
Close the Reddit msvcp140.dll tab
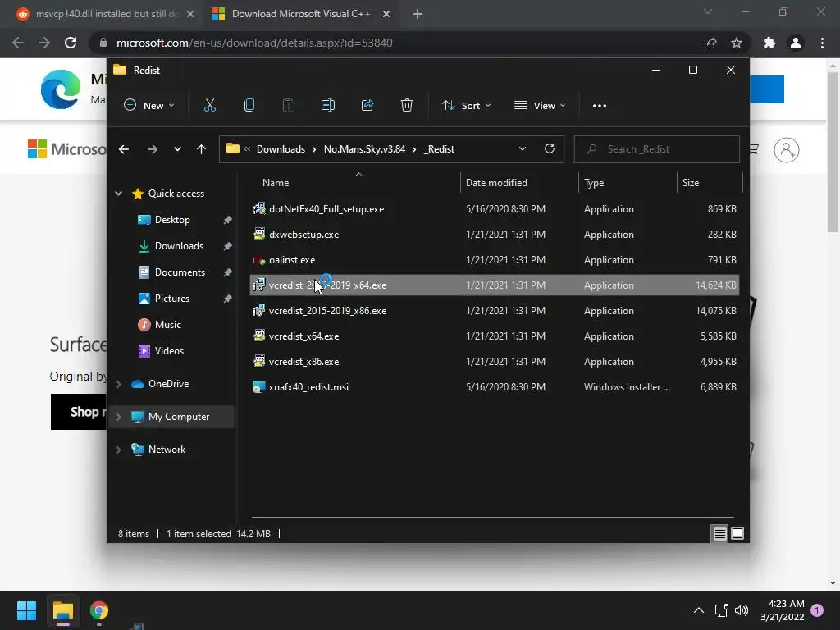[x=190, y=14]
